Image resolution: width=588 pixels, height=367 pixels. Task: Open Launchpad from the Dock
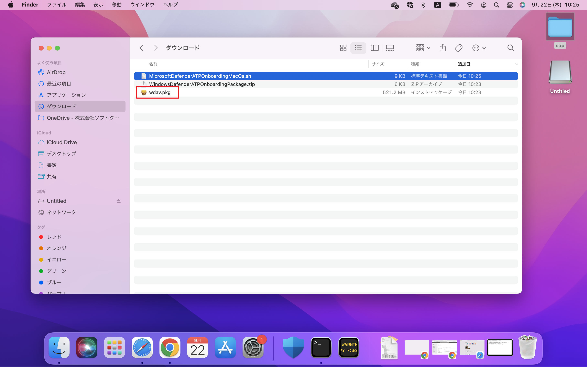coord(115,348)
